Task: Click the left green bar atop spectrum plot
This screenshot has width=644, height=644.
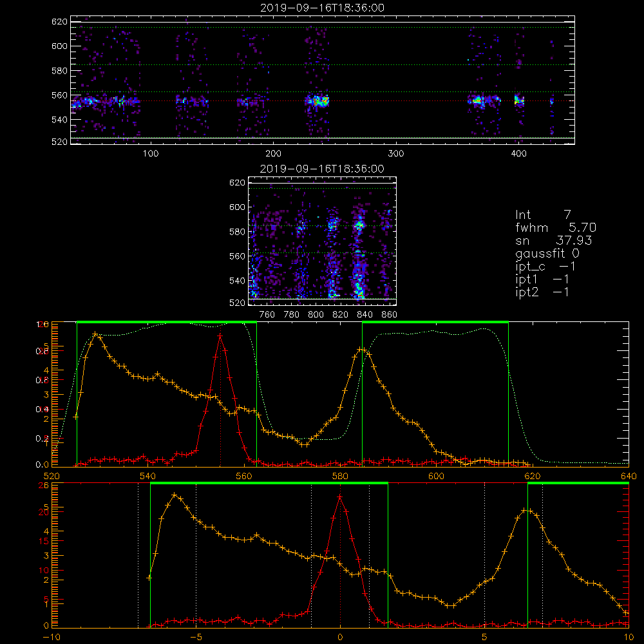Action: 167,322
